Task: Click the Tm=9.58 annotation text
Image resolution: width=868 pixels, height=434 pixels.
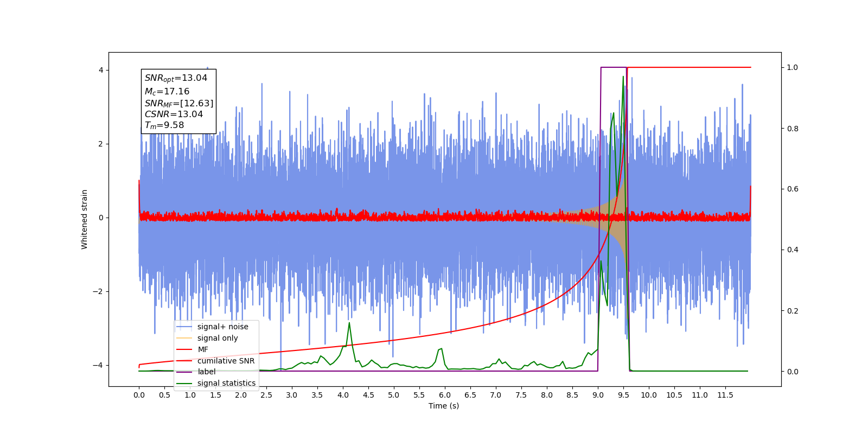Action: (x=164, y=125)
